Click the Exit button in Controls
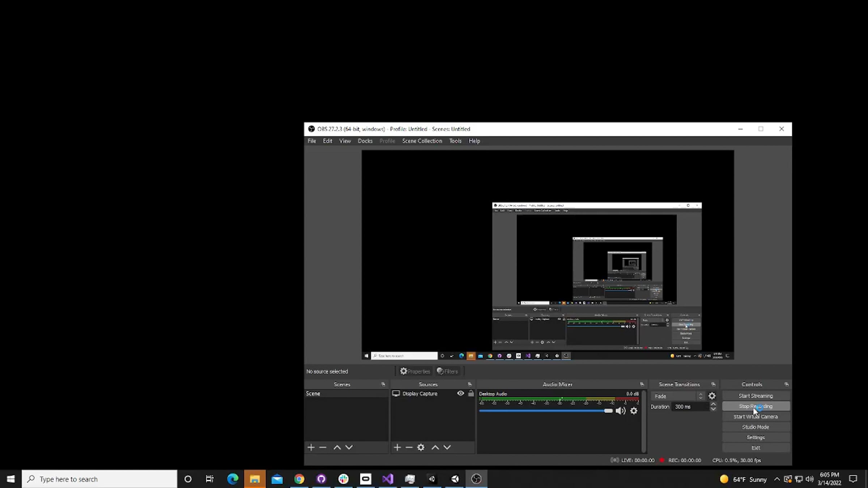 tap(756, 448)
